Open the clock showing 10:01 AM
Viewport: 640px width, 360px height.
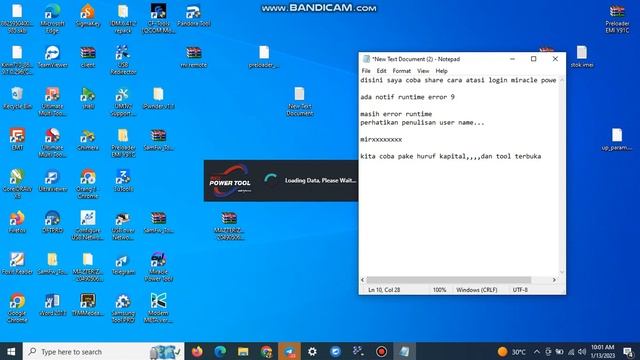click(x=602, y=351)
